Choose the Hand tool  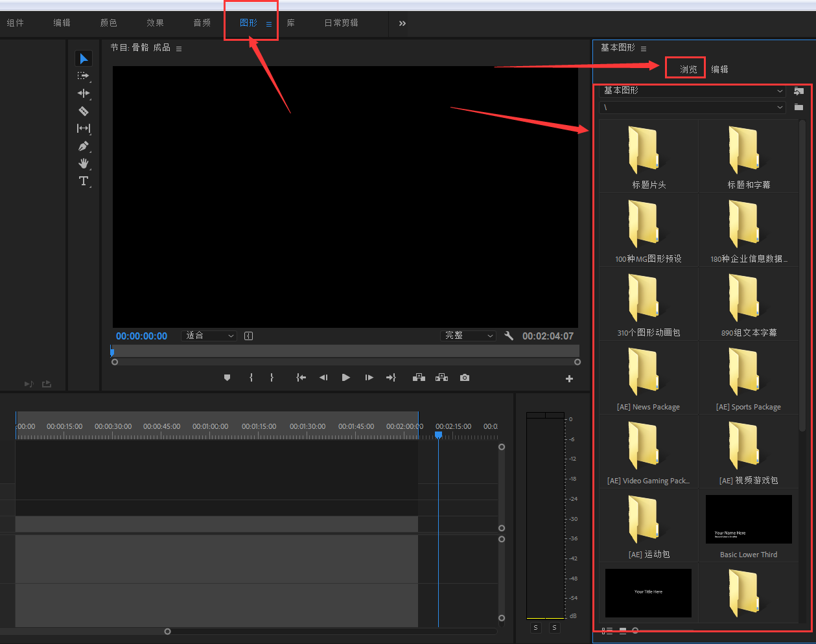point(83,163)
